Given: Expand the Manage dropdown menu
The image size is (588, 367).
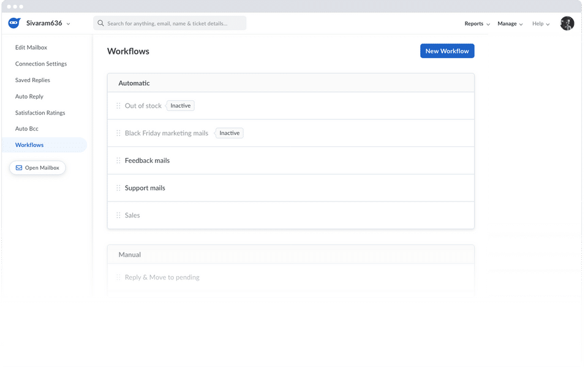Looking at the screenshot, I should point(510,24).
